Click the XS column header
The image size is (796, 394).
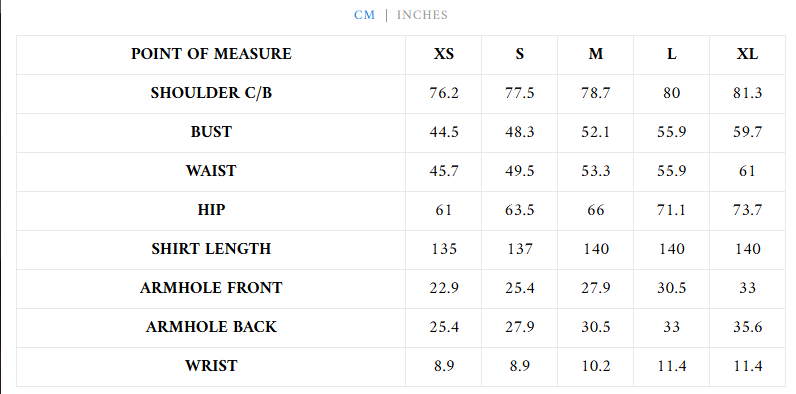444,54
